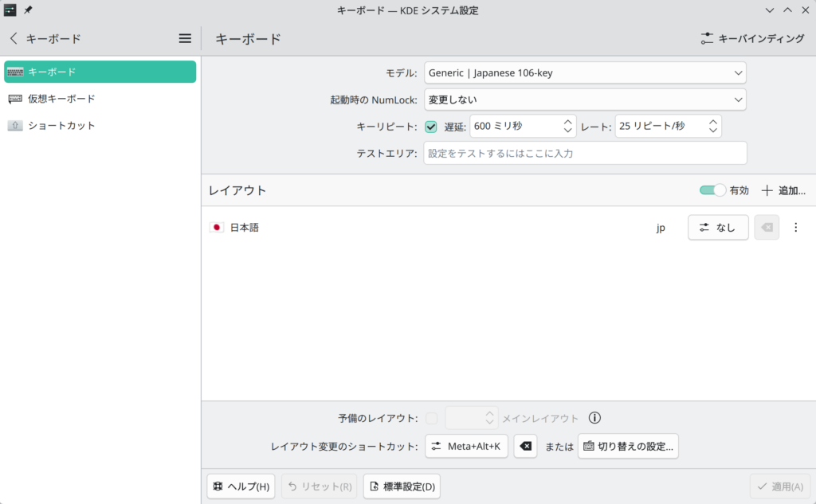Click the info icon beside メインレイアウト
The height and width of the screenshot is (504, 816).
594,418
